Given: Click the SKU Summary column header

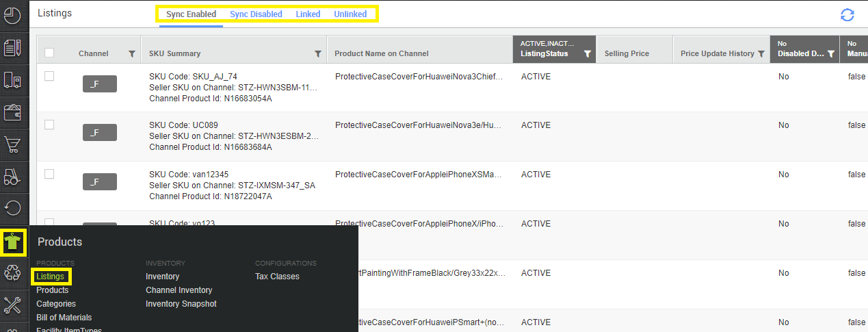Looking at the screenshot, I should [175, 53].
